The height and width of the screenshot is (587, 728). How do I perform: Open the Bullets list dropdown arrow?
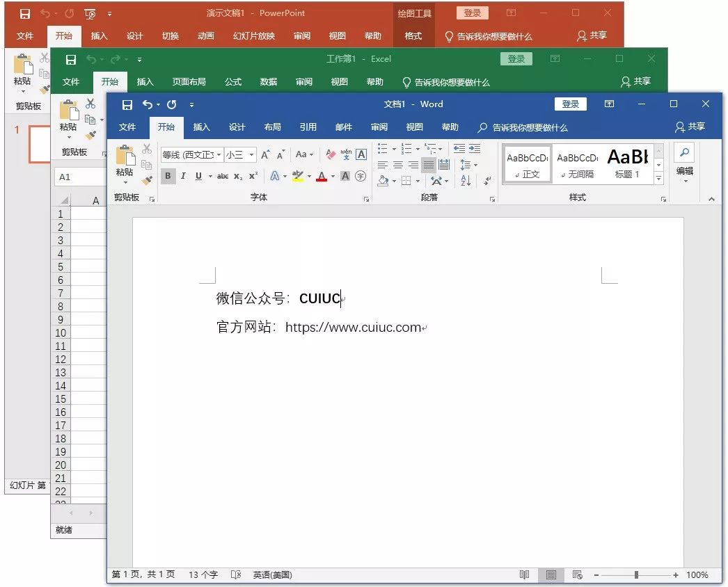click(394, 149)
